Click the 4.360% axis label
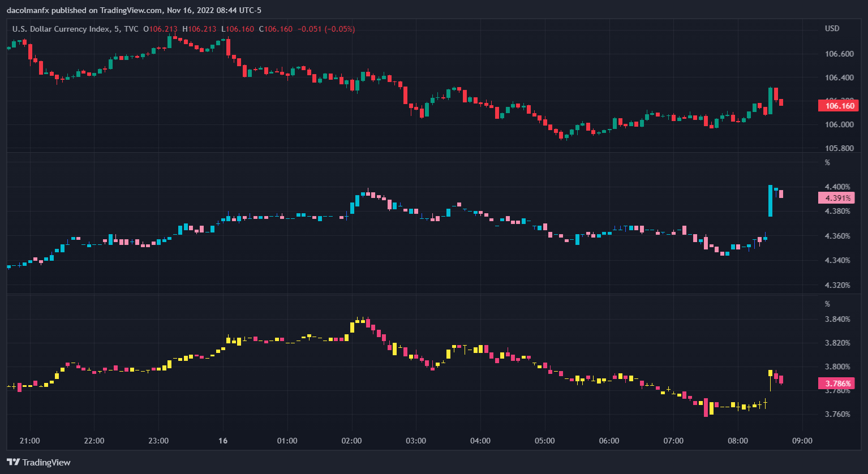868x474 pixels. pyautogui.click(x=838, y=236)
